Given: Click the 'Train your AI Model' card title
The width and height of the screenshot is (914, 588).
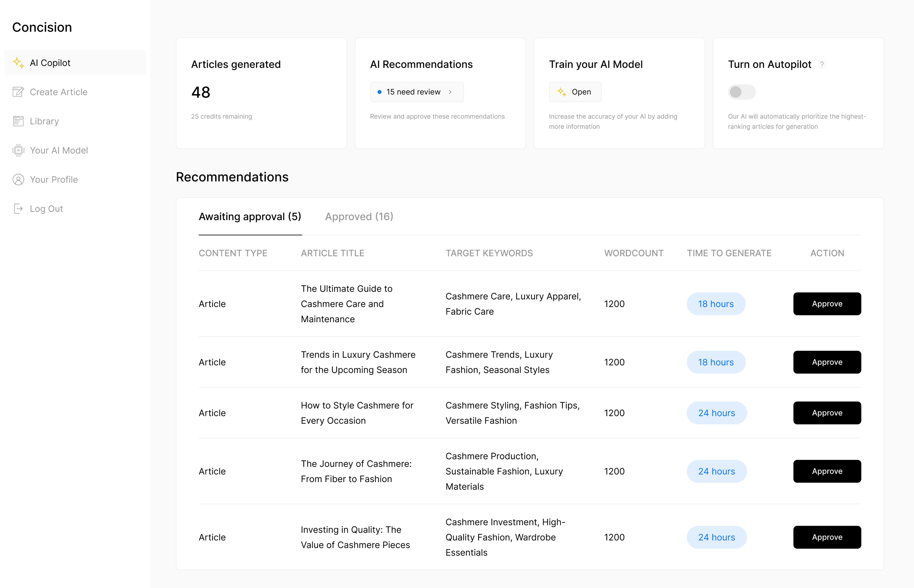Looking at the screenshot, I should (x=596, y=64).
